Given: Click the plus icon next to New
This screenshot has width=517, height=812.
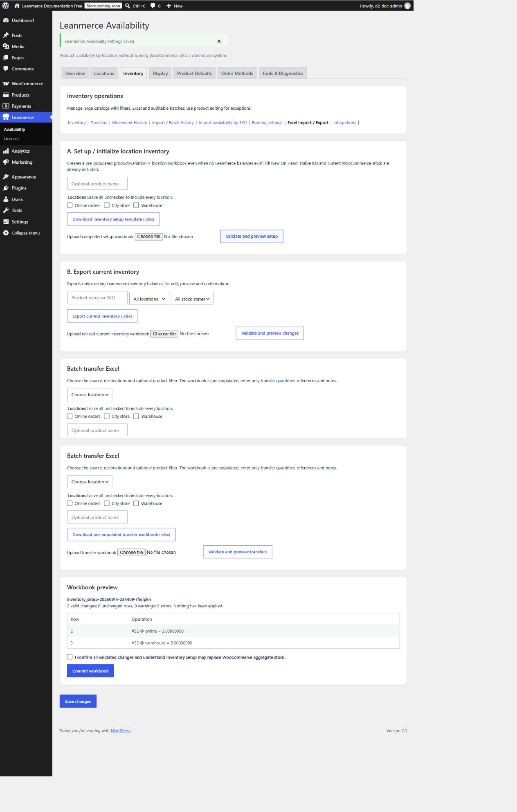Looking at the screenshot, I should [x=169, y=6].
